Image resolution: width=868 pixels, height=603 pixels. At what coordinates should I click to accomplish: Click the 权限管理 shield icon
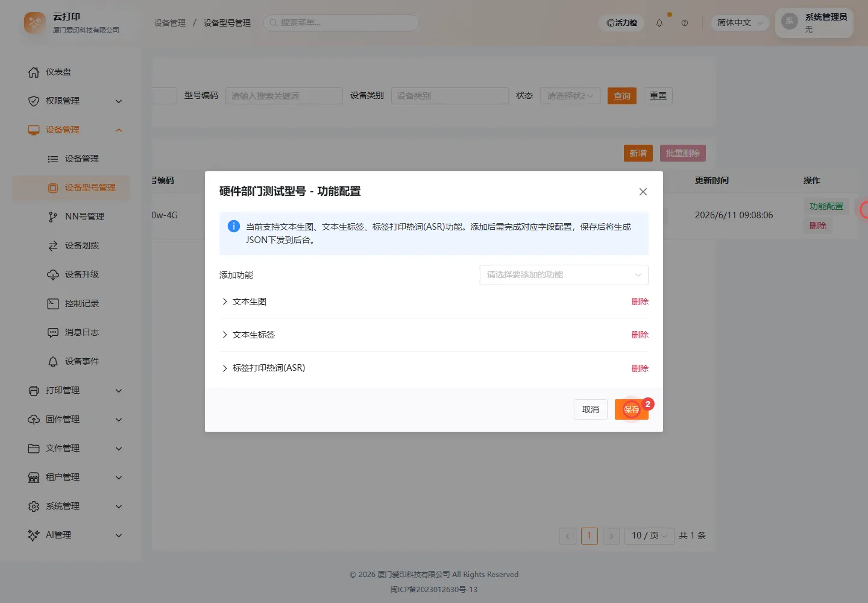(x=34, y=101)
